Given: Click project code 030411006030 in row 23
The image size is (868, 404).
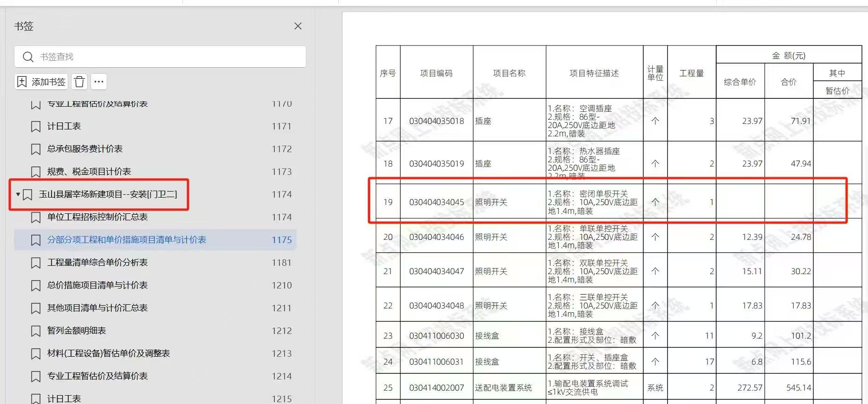Looking at the screenshot, I should 436,336.
